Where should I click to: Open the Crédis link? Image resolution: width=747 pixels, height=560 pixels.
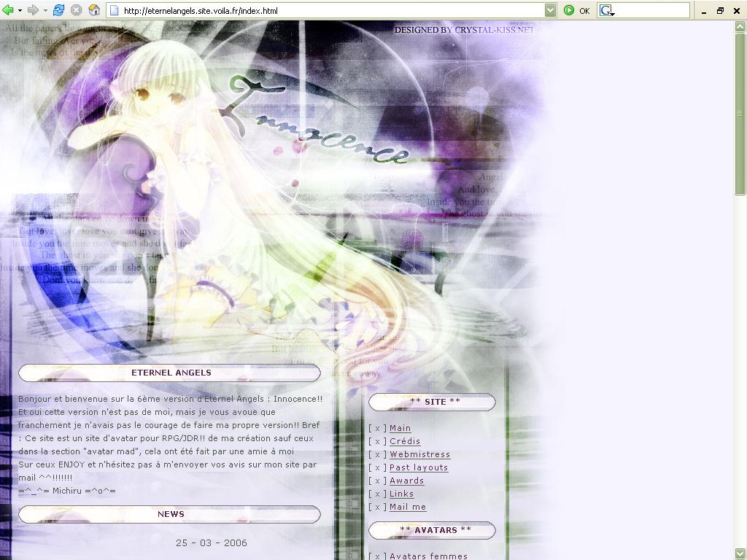pos(405,441)
